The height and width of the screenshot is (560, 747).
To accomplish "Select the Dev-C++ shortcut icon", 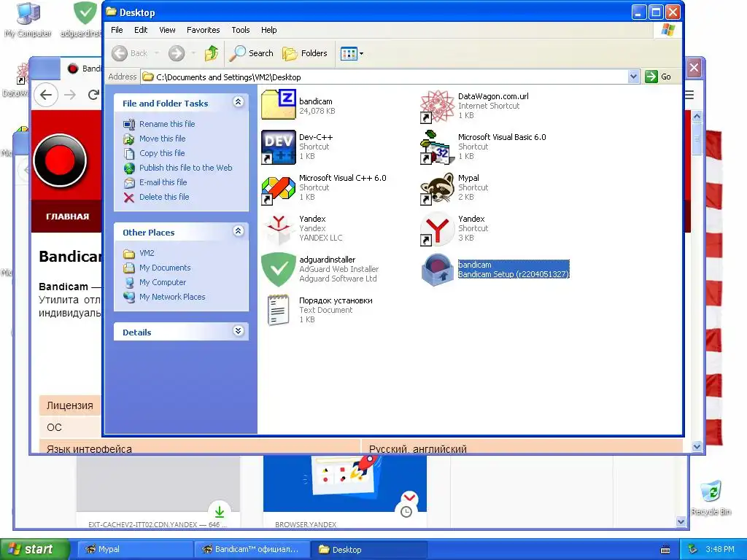I will (x=279, y=147).
